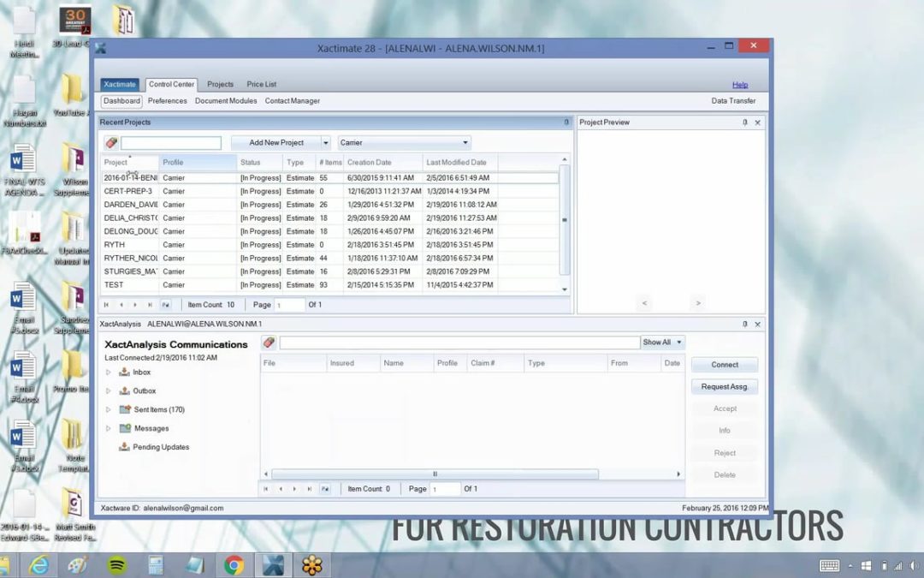Select the Document Modules sub-tab
This screenshot has width=924, height=578.
226,101
